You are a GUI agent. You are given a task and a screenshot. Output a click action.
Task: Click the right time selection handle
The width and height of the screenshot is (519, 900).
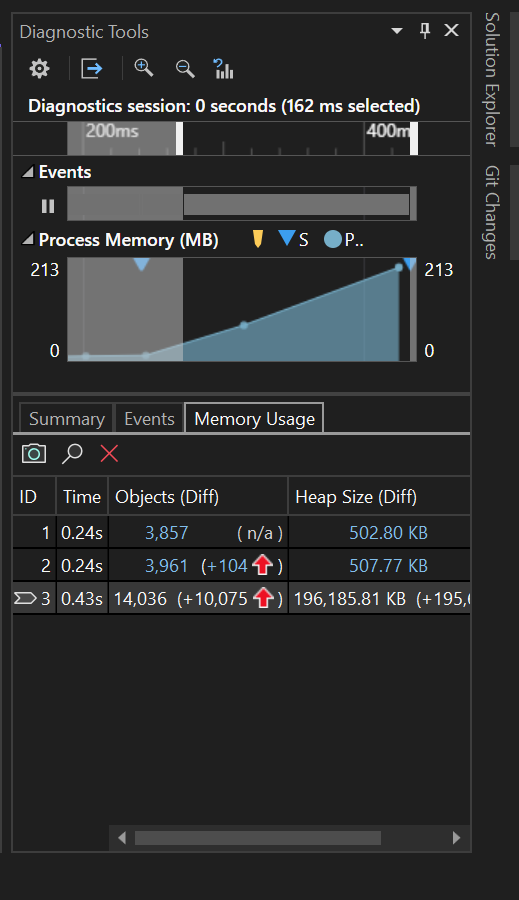414,138
